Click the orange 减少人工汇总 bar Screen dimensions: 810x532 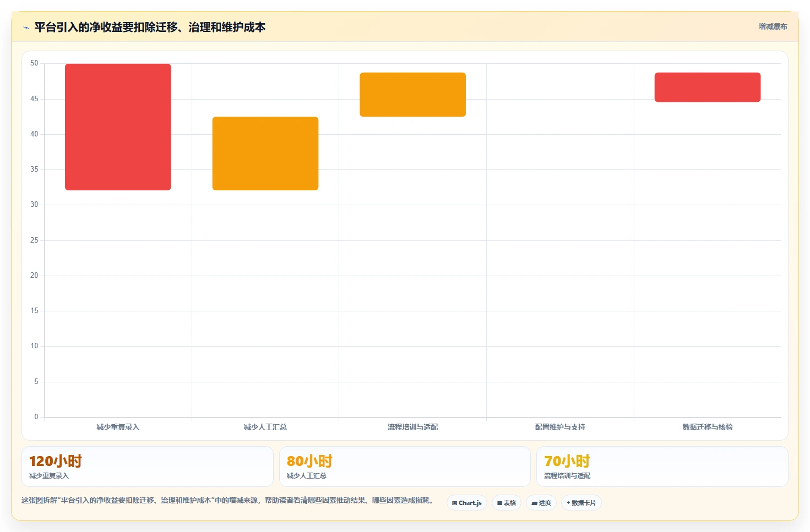(x=265, y=153)
